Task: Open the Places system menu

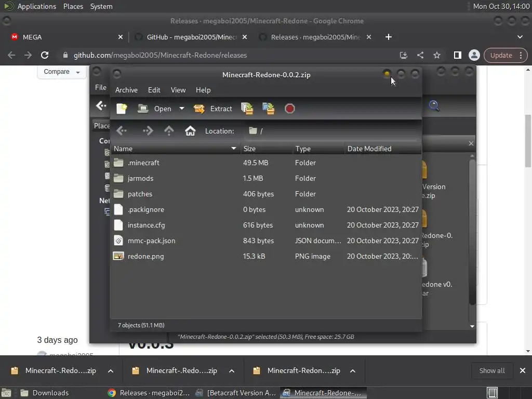Action: coord(73,6)
